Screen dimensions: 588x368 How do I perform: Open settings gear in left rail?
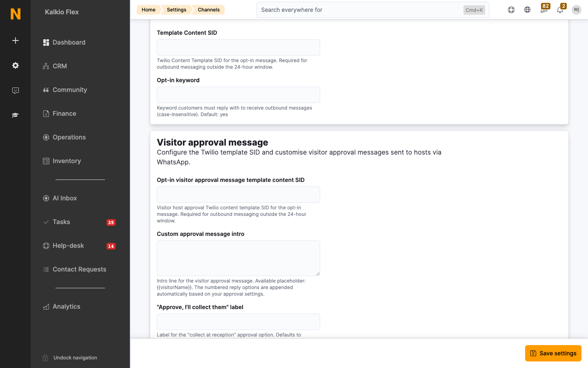tap(16, 65)
